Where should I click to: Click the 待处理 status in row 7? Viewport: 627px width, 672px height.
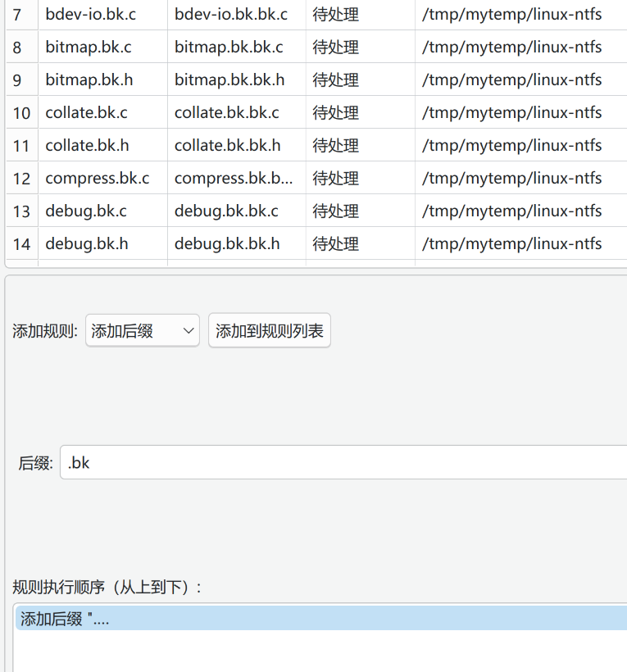(x=361, y=14)
